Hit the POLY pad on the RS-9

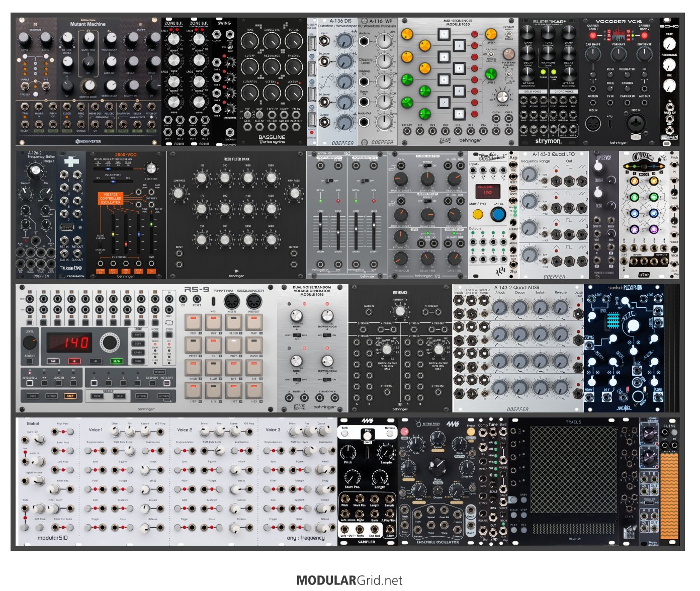(x=234, y=345)
